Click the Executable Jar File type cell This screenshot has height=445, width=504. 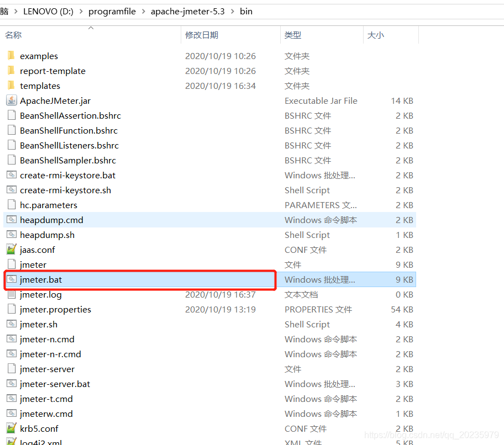click(321, 101)
